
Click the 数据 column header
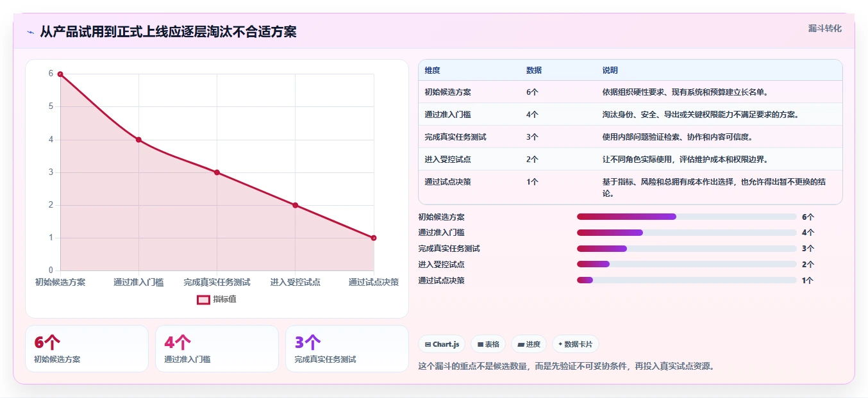(x=534, y=70)
